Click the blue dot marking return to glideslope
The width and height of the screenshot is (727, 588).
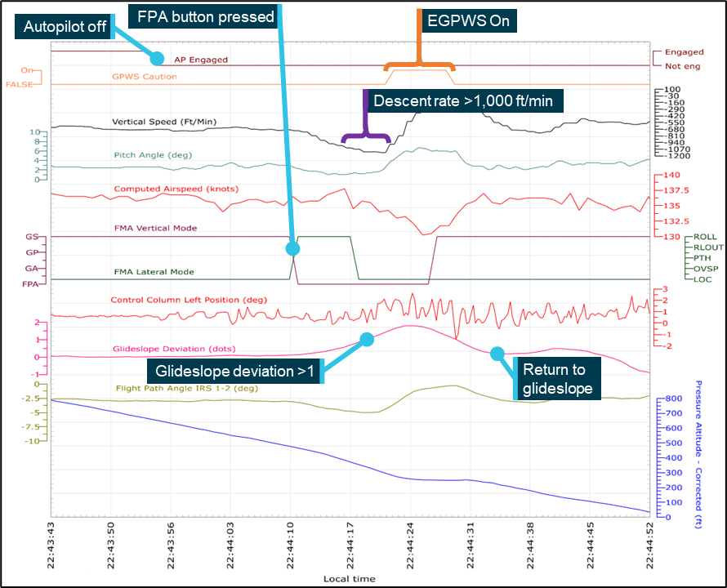[496, 353]
